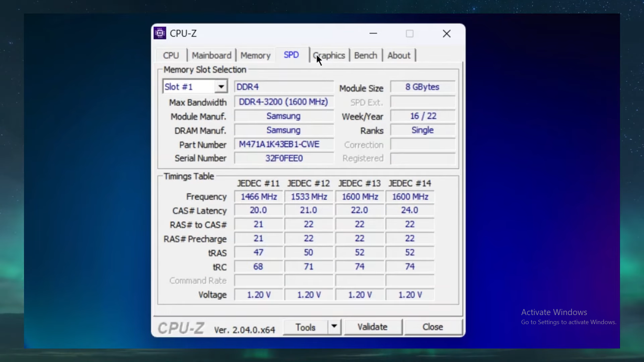Click the JEDEC #12 column header
The image size is (644, 362).
pos(309,183)
